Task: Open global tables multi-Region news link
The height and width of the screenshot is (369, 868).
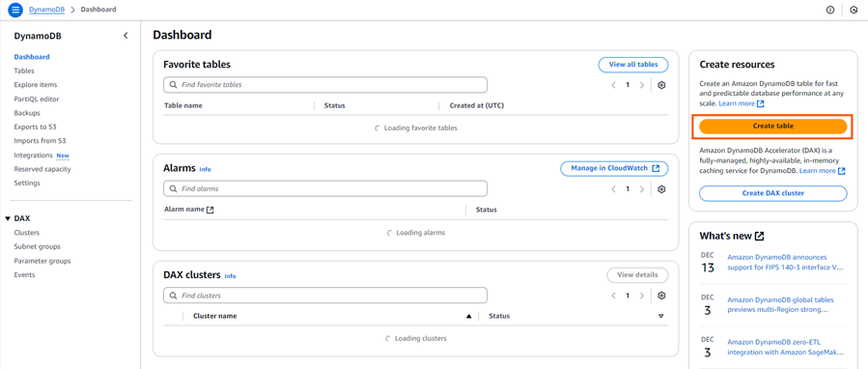Action: [x=780, y=304]
